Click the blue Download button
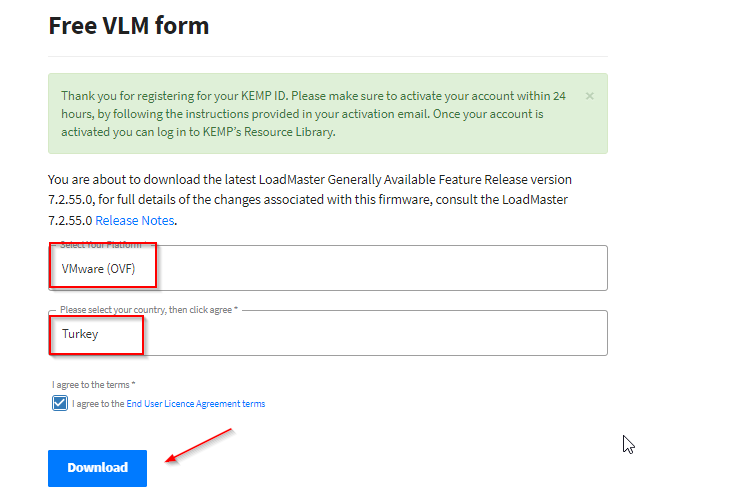This screenshot has width=740, height=500. pos(97,468)
